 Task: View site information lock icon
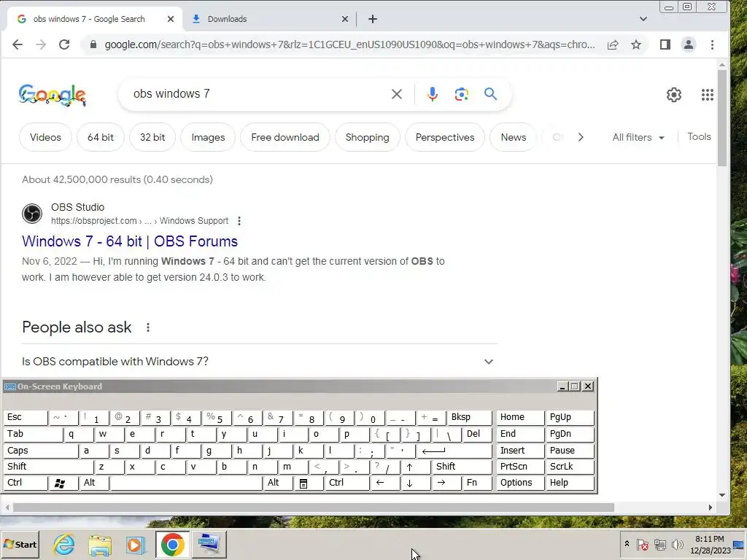[93, 44]
